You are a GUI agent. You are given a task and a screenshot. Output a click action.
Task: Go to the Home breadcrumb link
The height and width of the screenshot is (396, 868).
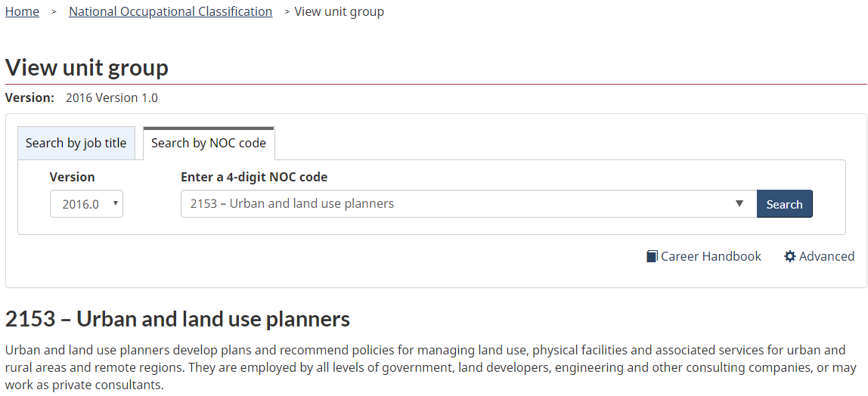(x=22, y=11)
